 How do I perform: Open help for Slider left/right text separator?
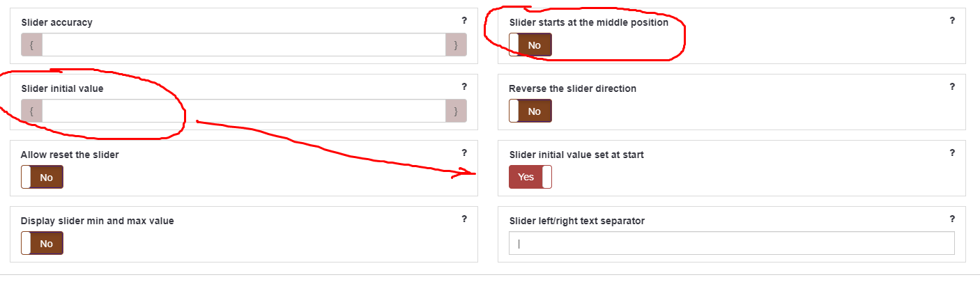click(x=952, y=219)
